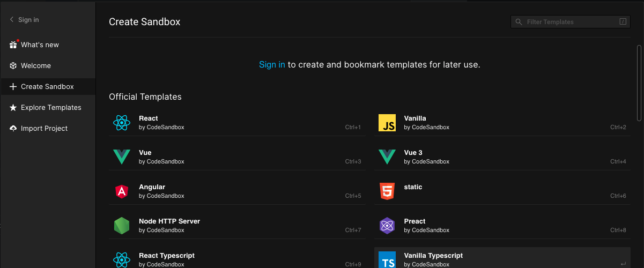Select Create Sandbox in the sidebar
The image size is (644, 268).
coord(47,87)
